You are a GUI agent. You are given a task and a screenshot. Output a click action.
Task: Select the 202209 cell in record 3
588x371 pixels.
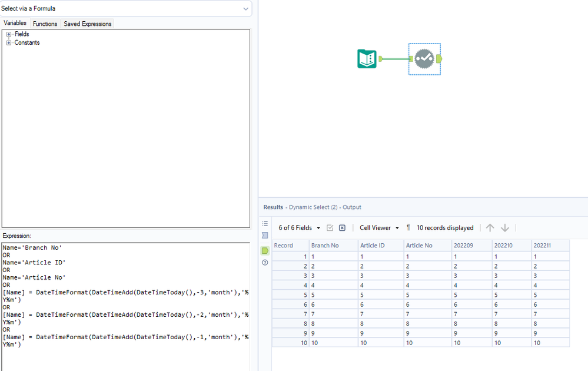click(471, 276)
